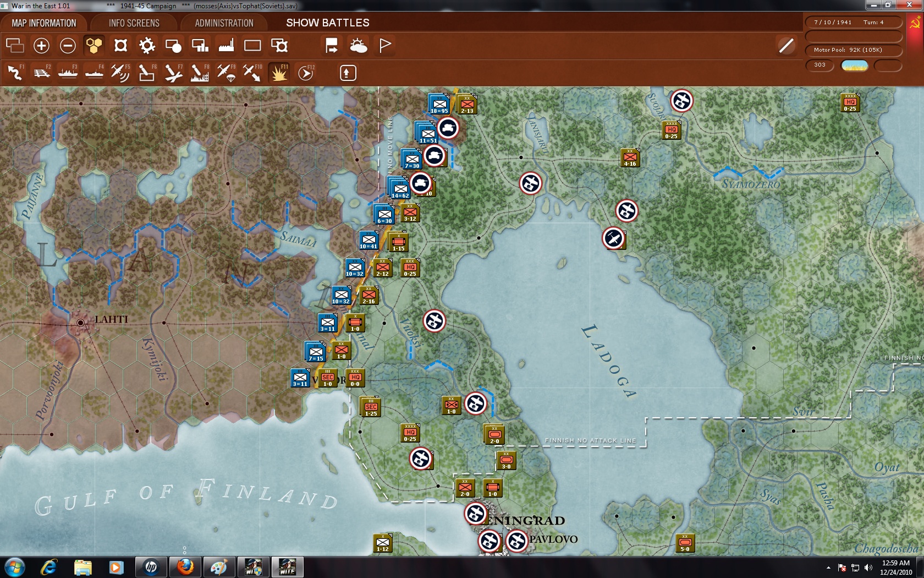Select the F5 air recon mode icon
Image resolution: width=924 pixels, height=578 pixels.
point(120,73)
